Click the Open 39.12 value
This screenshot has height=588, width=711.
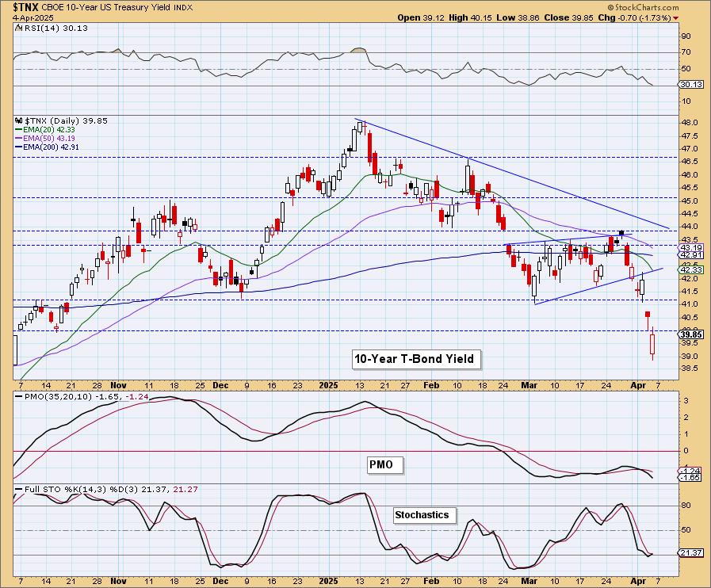[421, 17]
